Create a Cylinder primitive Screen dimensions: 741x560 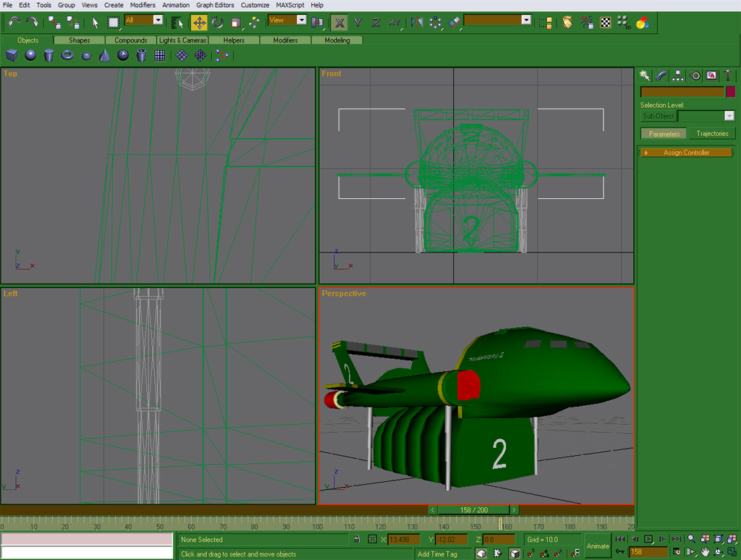(x=48, y=55)
